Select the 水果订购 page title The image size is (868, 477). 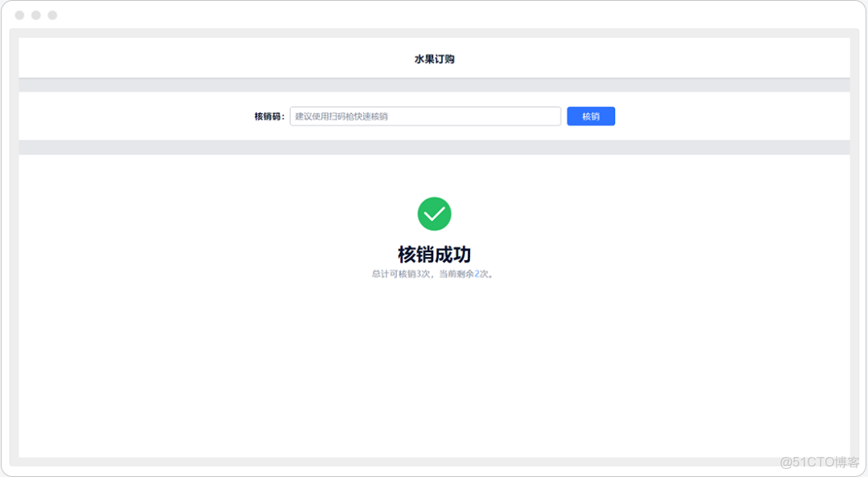click(434, 58)
